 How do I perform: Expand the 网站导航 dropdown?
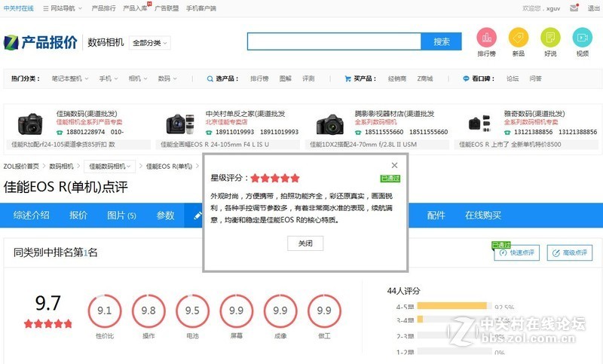click(x=63, y=8)
